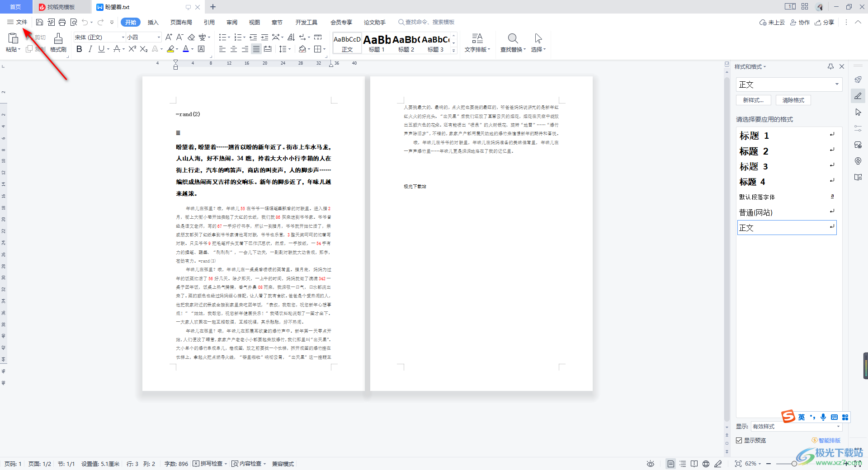Viewport: 868px width, 470px height.
Task: Open 文字排版 tool
Action: point(477,43)
